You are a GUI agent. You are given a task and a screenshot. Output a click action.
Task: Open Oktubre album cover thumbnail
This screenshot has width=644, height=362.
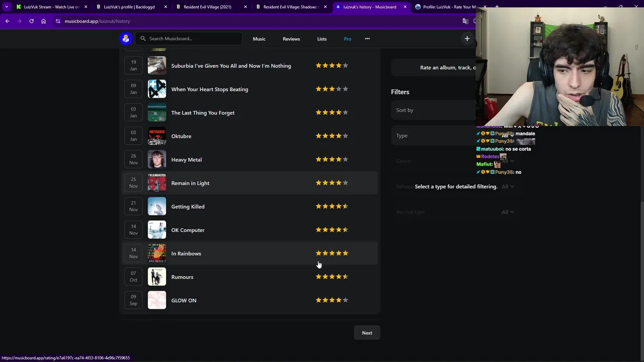click(x=157, y=136)
